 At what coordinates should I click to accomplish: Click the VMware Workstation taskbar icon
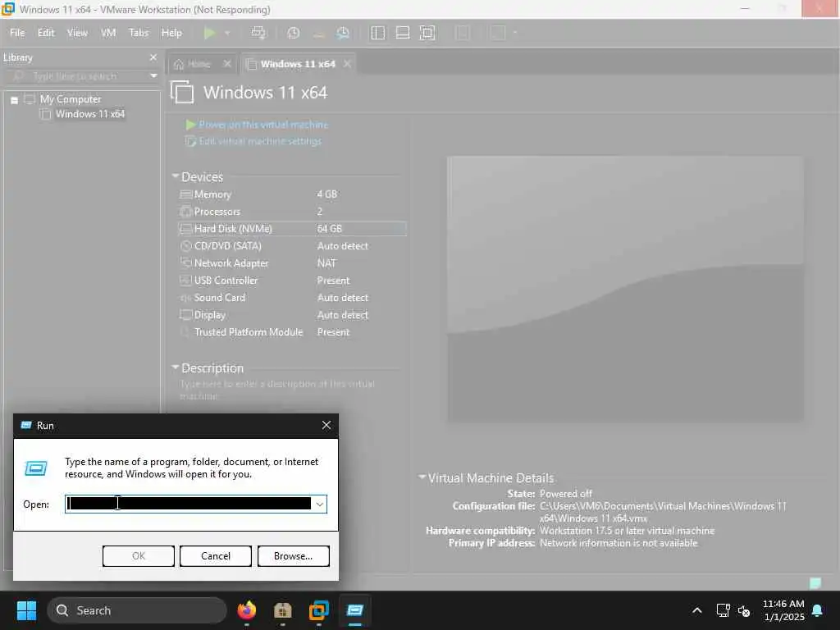[x=319, y=610]
